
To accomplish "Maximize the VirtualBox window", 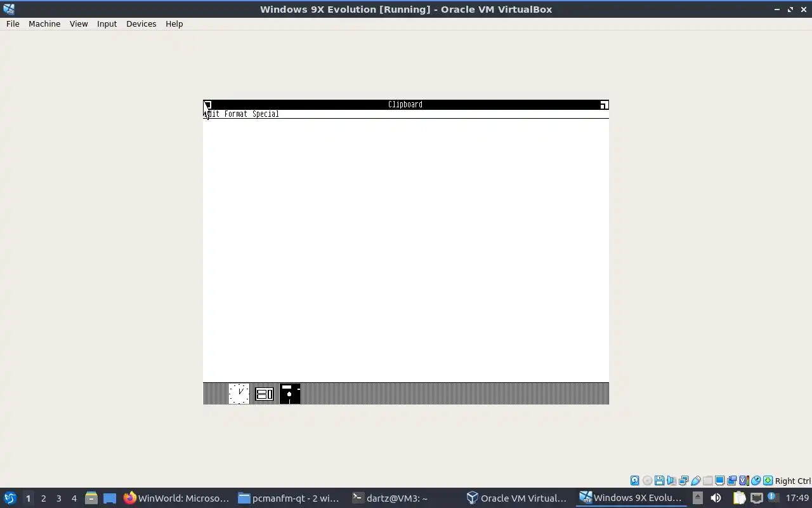I will tap(790, 10).
